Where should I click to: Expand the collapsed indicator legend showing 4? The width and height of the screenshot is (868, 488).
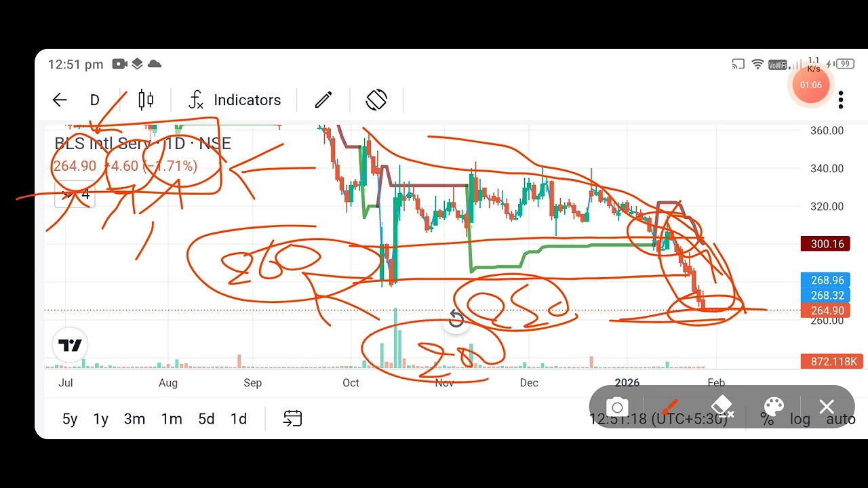(x=75, y=195)
